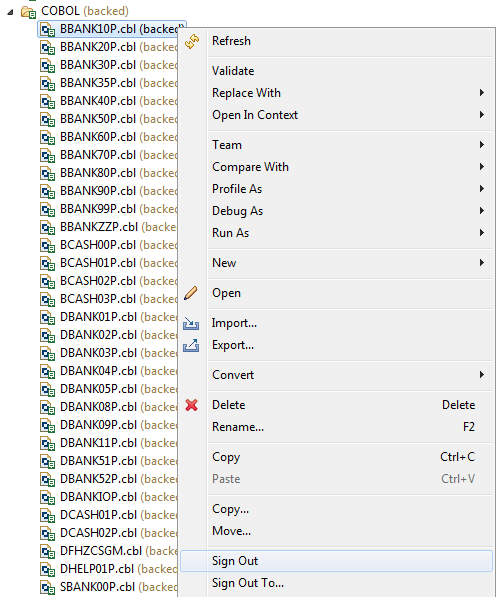The image size is (496, 597).
Task: Click the Import tray icon
Action: pyautogui.click(x=191, y=323)
